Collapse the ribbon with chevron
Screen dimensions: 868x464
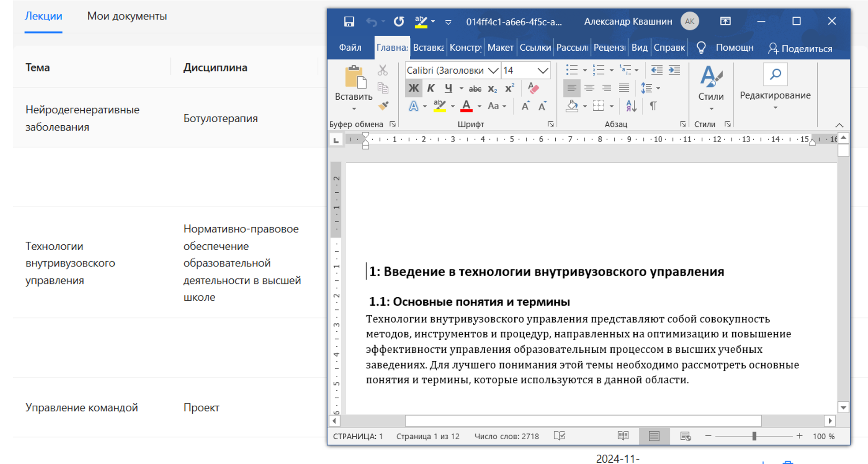[839, 125]
